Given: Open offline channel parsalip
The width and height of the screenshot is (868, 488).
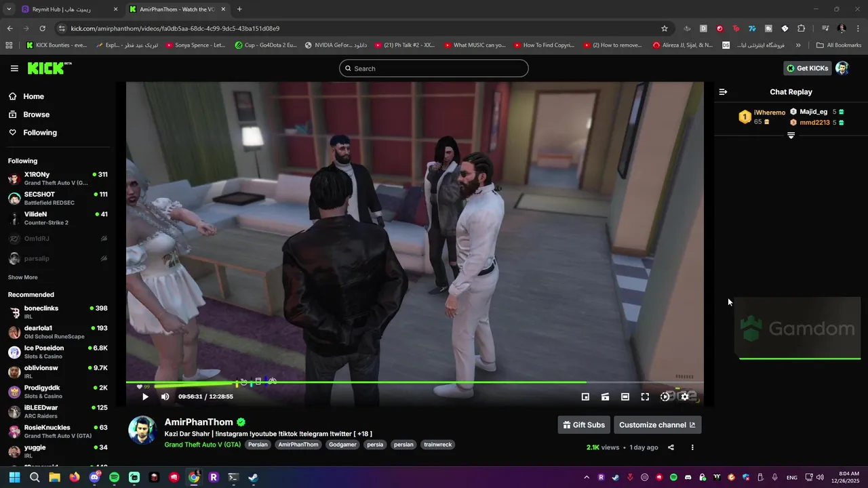Looking at the screenshot, I should (58, 258).
